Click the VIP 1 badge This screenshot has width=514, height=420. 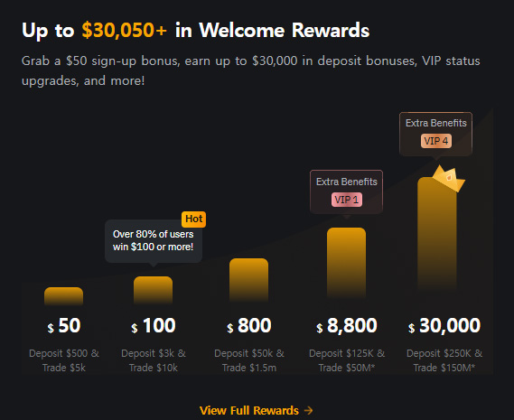[347, 200]
